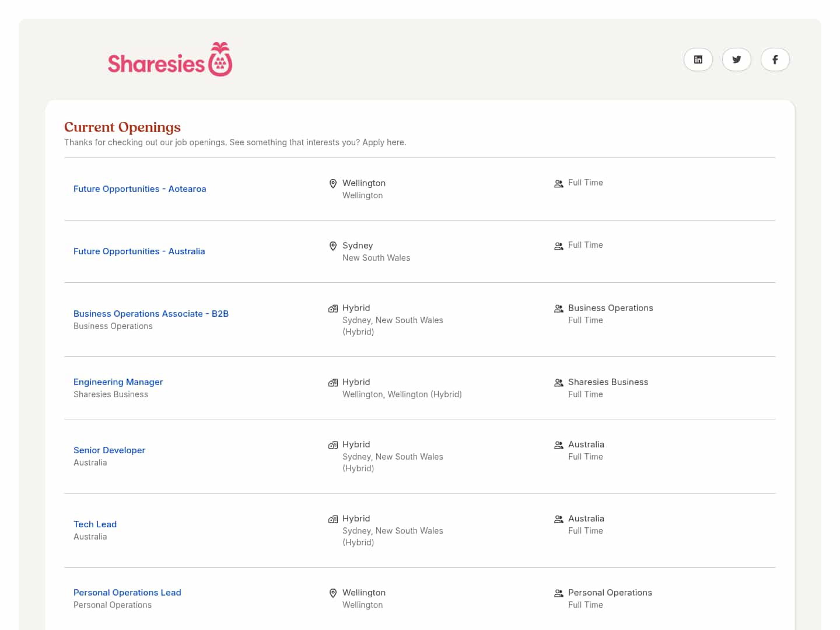Viewport: 840px width, 630px height.
Task: Click the people icon beside Business Operations
Action: pos(558,309)
